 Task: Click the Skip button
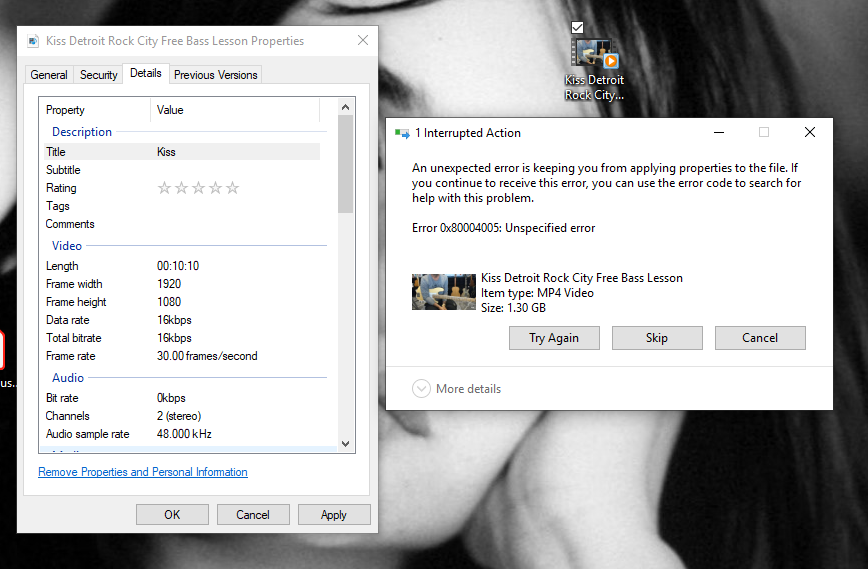[657, 338]
